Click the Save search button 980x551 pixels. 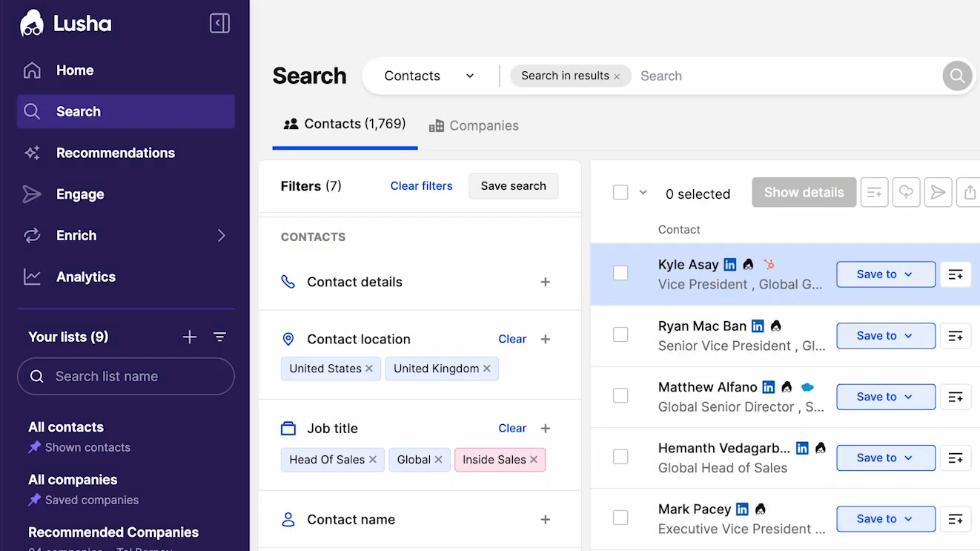(x=514, y=186)
